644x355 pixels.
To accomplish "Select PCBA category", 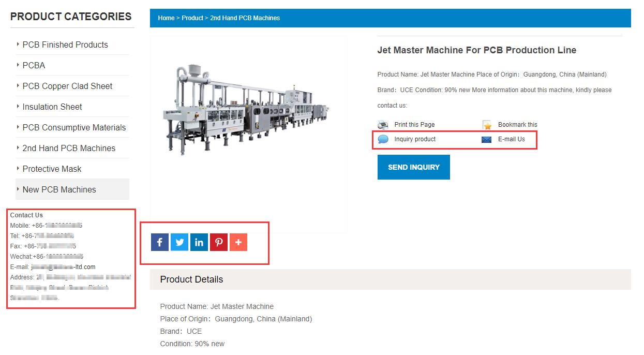I will pyautogui.click(x=34, y=65).
